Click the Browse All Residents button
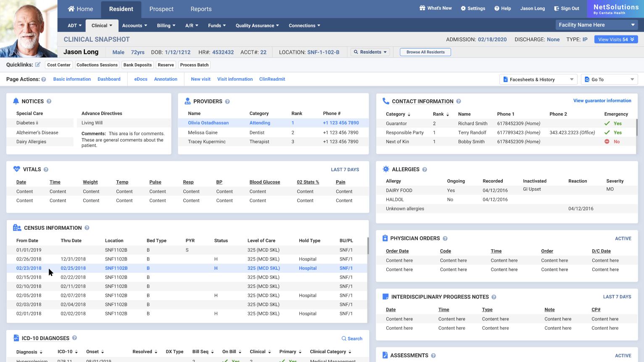Screen dimensions: 644x362 point(425,52)
